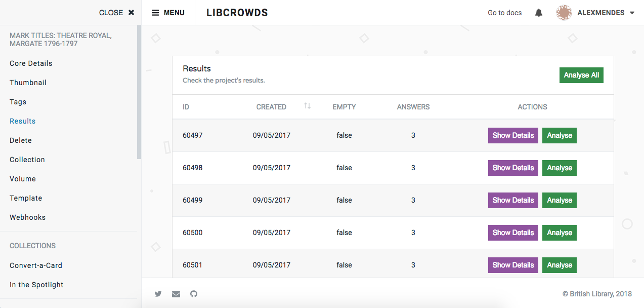The height and width of the screenshot is (308, 644).
Task: Show Details for result 60497
Action: click(x=512, y=135)
